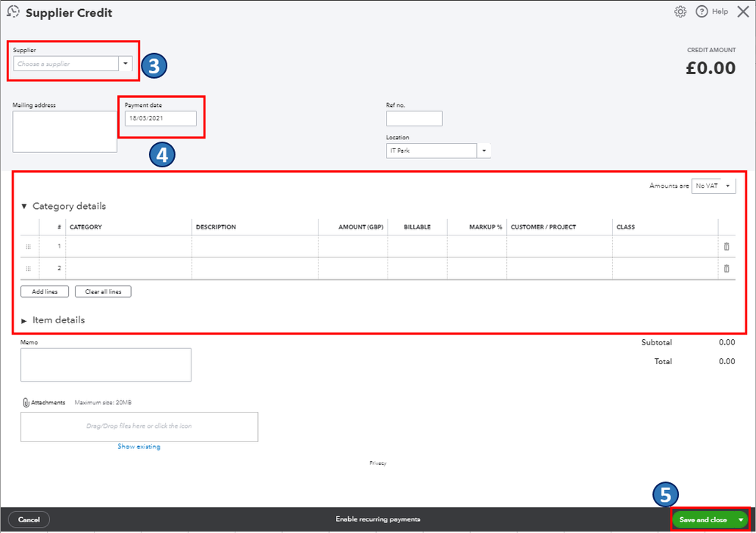The height and width of the screenshot is (533, 756).
Task: Click the Help text label
Action: pos(720,11)
